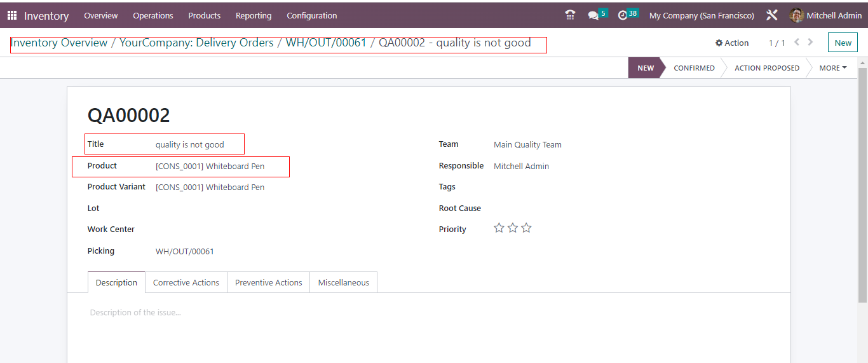Switch to Corrective Actions tab

(186, 283)
